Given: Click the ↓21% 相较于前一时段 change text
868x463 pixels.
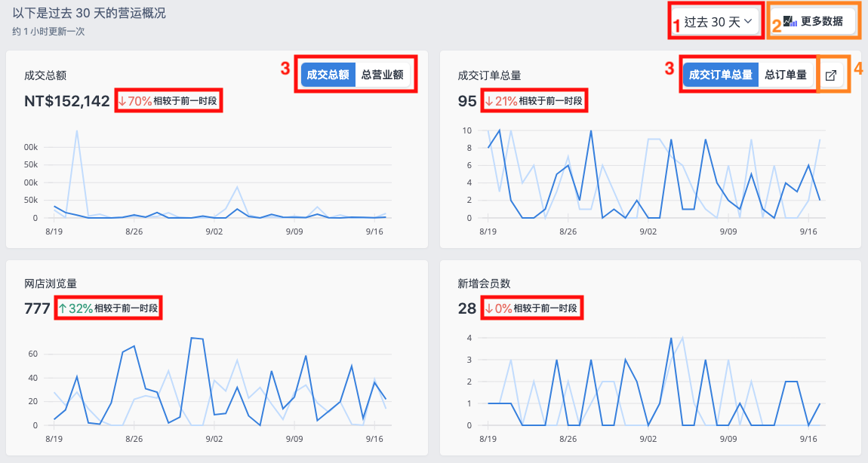Looking at the screenshot, I should point(534,101).
